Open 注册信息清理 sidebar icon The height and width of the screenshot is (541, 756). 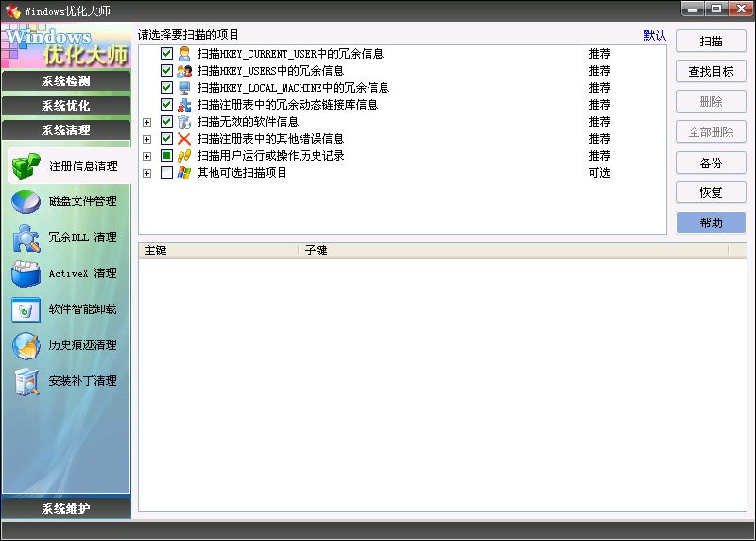coord(26,166)
